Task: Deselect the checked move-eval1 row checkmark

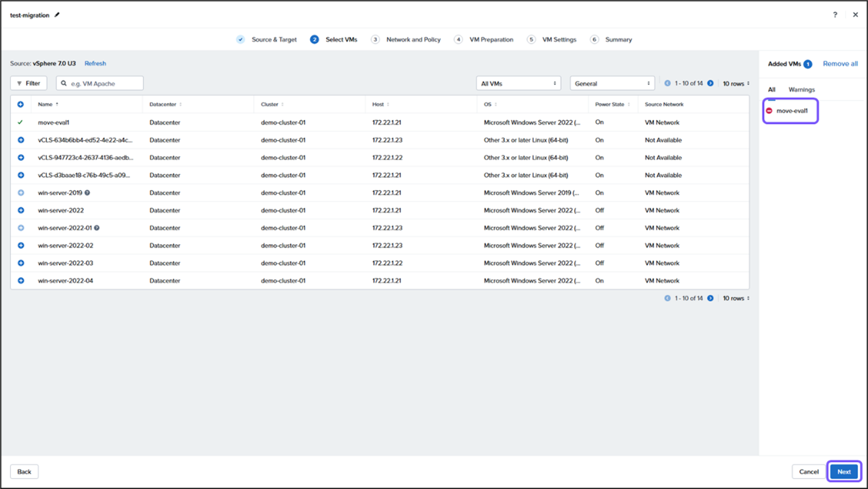Action: tap(20, 123)
